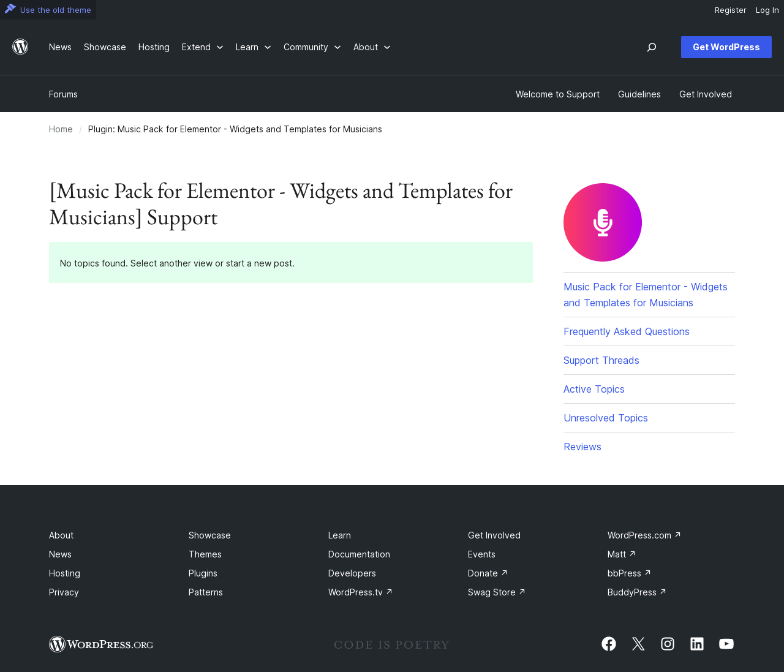
Task: Go to News in top navigation
Action: (60, 47)
